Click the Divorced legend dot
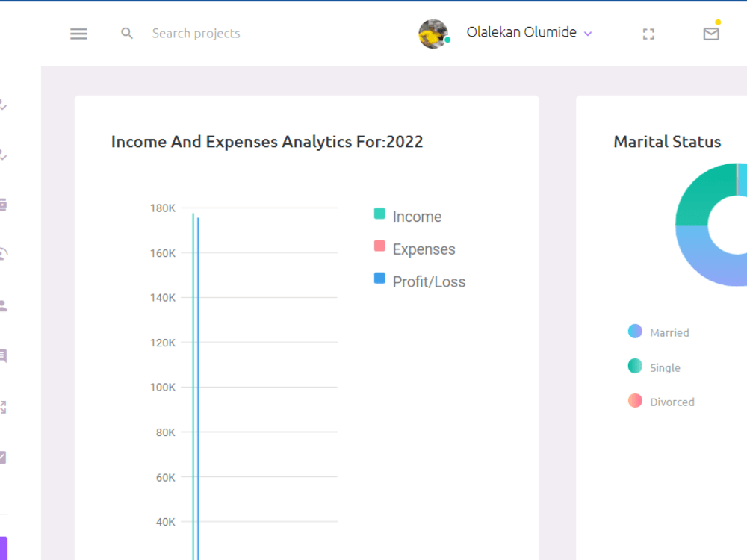Viewport: 747px width, 560px height. 635,400
